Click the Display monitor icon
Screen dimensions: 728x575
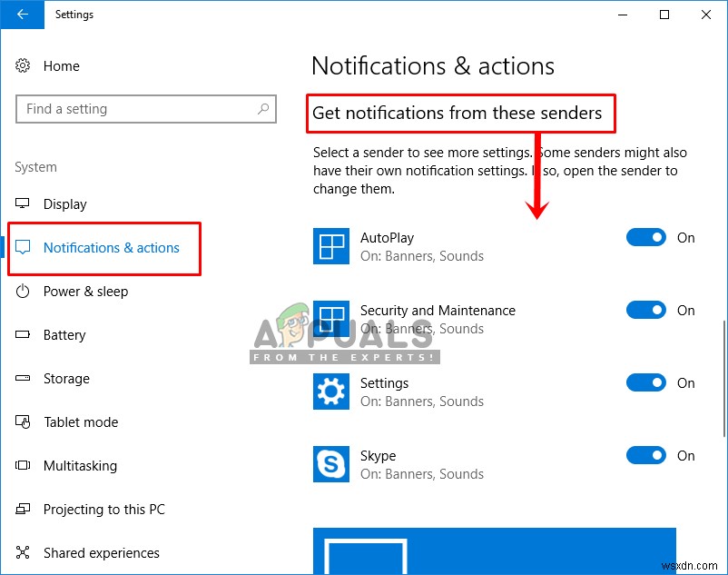23,203
